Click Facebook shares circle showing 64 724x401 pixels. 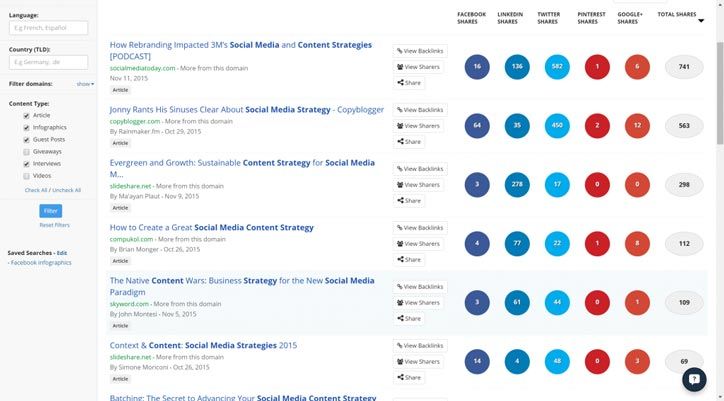click(477, 126)
